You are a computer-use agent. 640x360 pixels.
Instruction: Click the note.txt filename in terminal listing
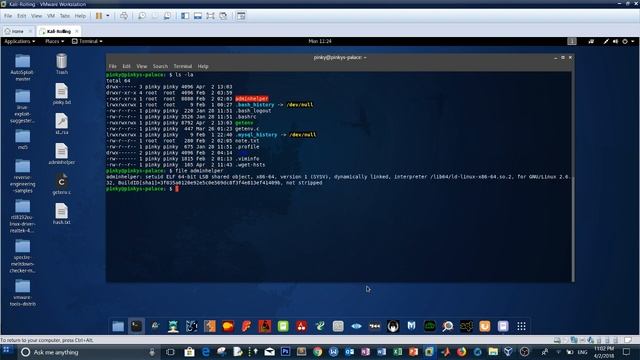tap(247, 141)
